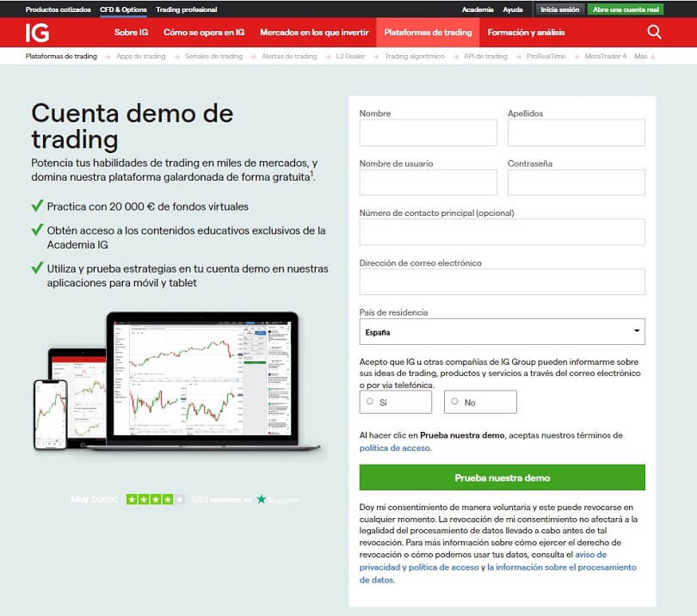Select the No radio button
Screen dimensions: 697x616
[454, 401]
